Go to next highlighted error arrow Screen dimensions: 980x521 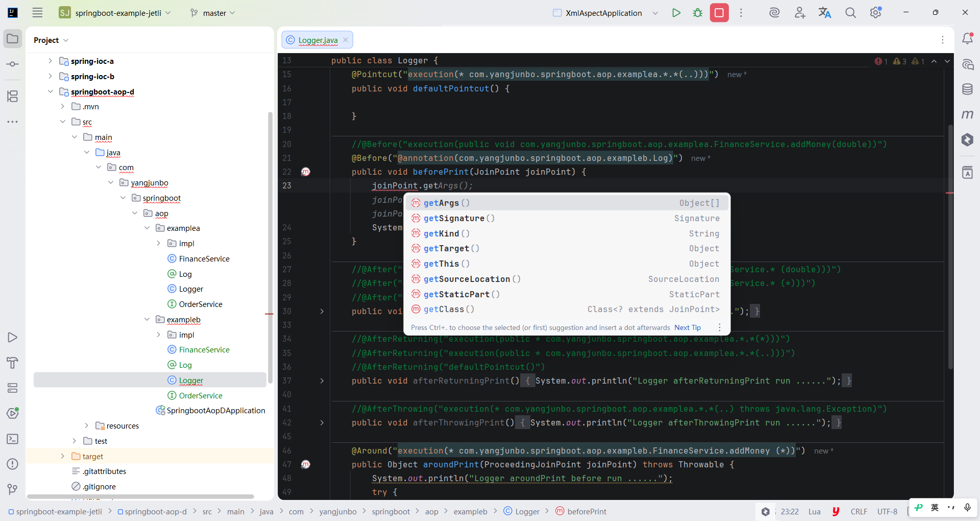[x=947, y=61]
